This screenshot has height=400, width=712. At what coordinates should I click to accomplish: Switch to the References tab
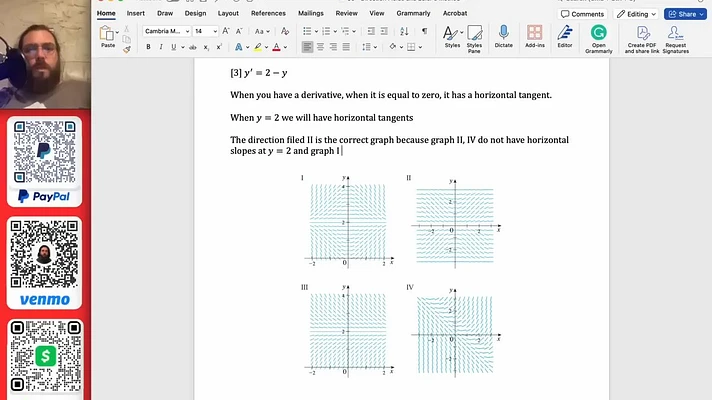coord(268,13)
